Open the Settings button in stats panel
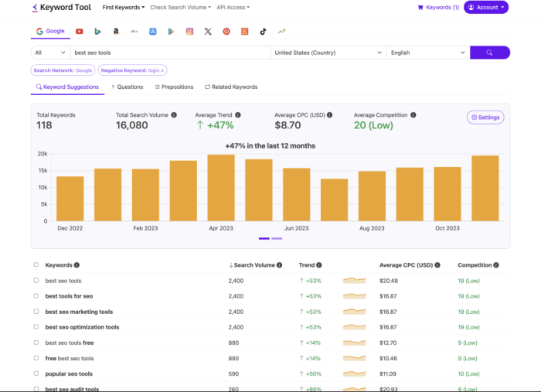Screen dimensions: 541x392 pos(485,118)
